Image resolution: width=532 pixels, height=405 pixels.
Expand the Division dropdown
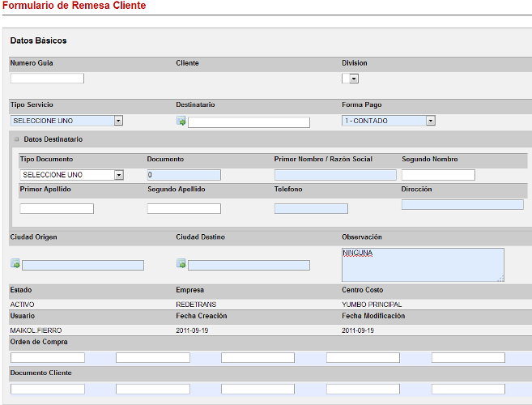(354, 79)
